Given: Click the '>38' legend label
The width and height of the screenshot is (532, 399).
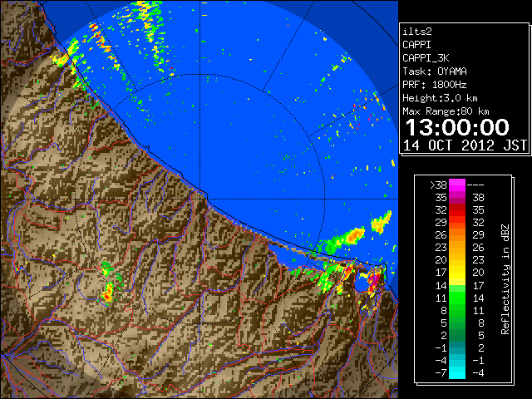Looking at the screenshot, I should coord(438,185).
